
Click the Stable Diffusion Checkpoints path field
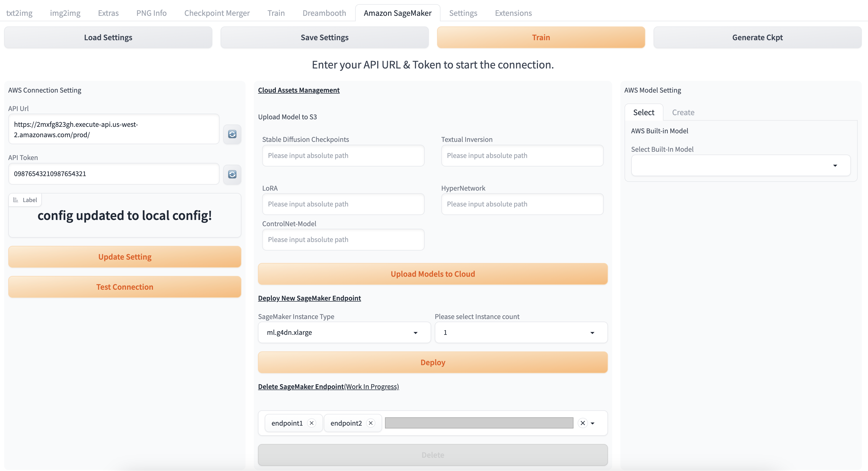(x=343, y=155)
